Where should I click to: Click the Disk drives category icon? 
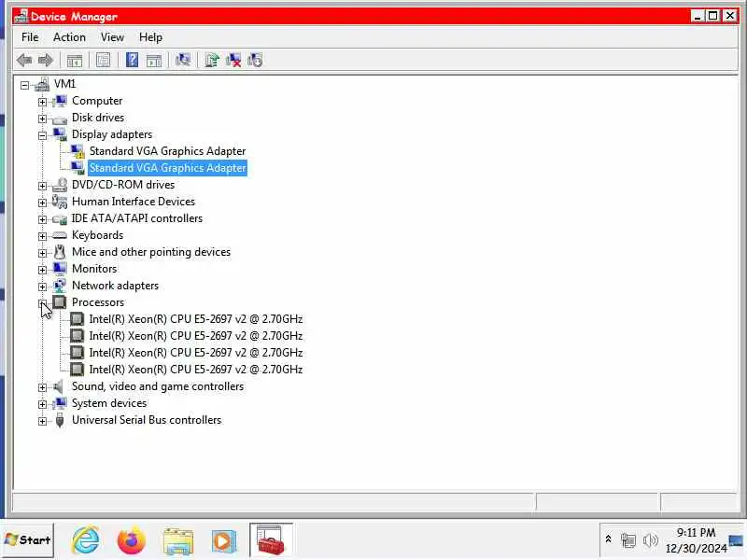60,119
